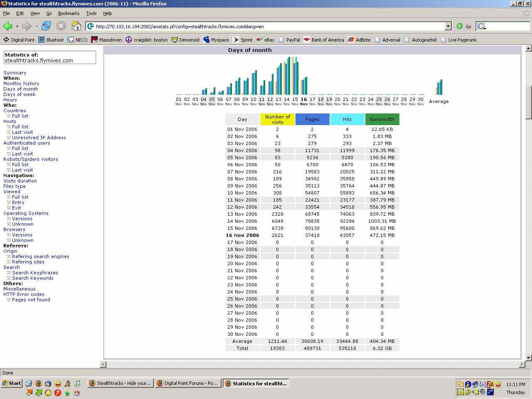The width and height of the screenshot is (532, 399).
Task: Click the Windows Start button
Action: pos(11,383)
